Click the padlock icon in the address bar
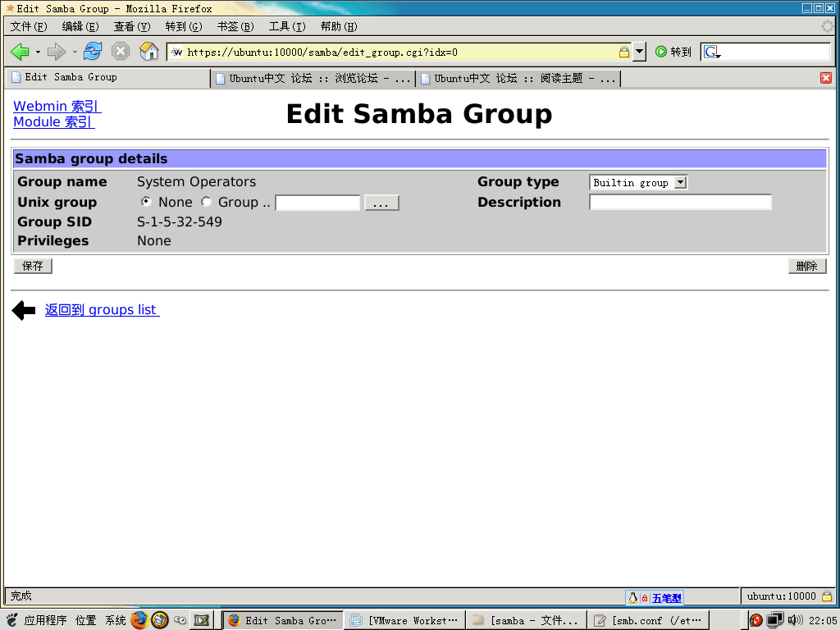This screenshot has height=630, width=840. tap(623, 52)
